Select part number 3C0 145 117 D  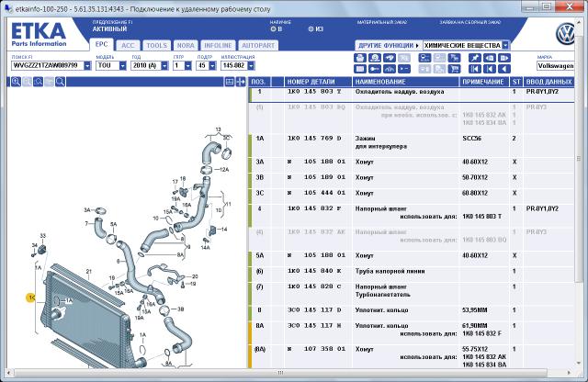pos(314,310)
